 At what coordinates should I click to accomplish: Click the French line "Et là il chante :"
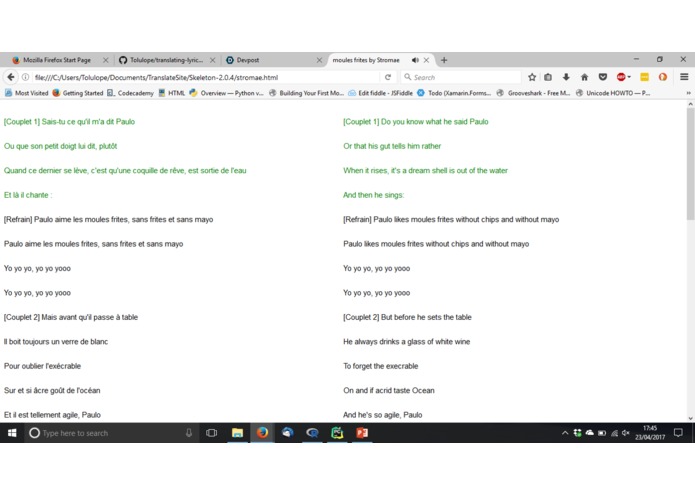click(28, 195)
